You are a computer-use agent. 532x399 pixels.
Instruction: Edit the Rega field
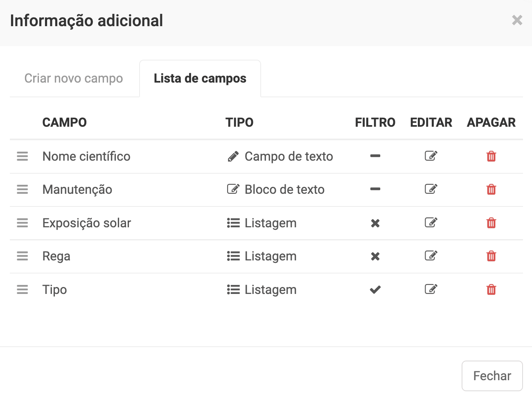click(431, 256)
